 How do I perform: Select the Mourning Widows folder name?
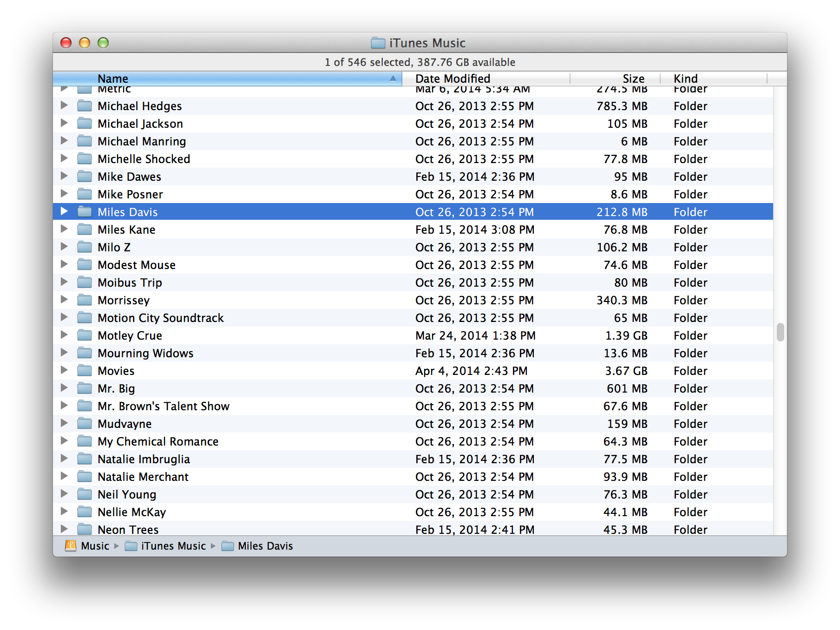(145, 353)
